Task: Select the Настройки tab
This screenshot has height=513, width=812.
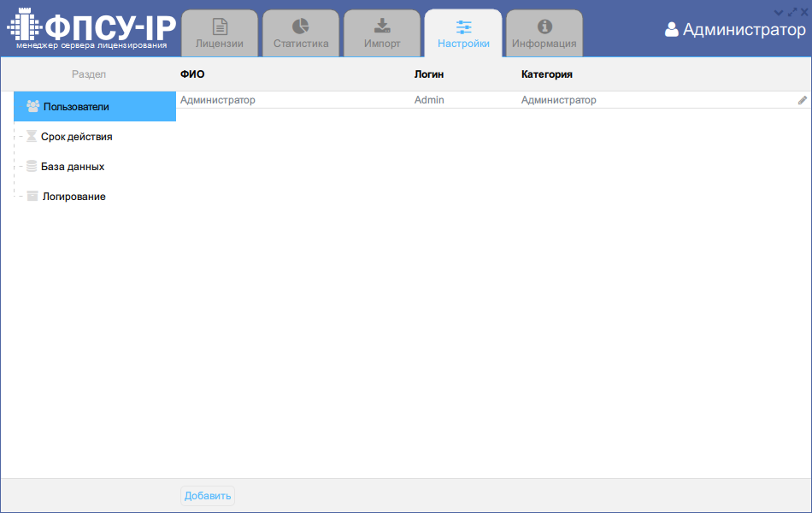Action: pos(463,34)
